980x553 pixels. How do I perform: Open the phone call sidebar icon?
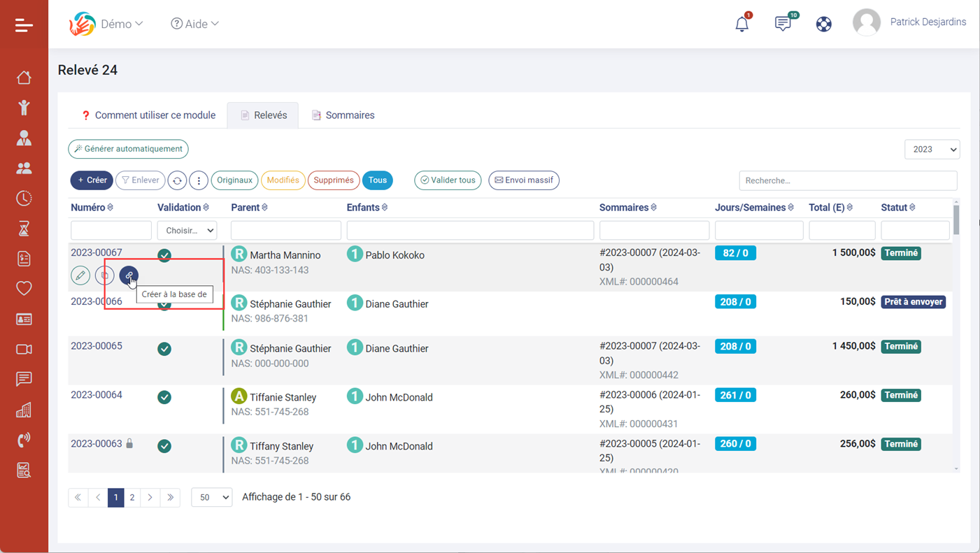point(24,440)
